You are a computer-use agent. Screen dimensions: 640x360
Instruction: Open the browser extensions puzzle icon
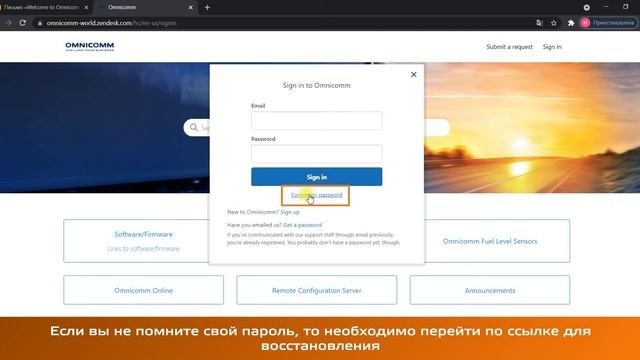tap(571, 23)
